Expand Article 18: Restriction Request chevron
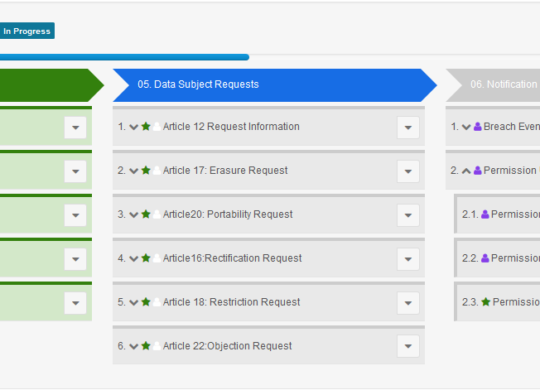540x390 pixels. click(134, 303)
